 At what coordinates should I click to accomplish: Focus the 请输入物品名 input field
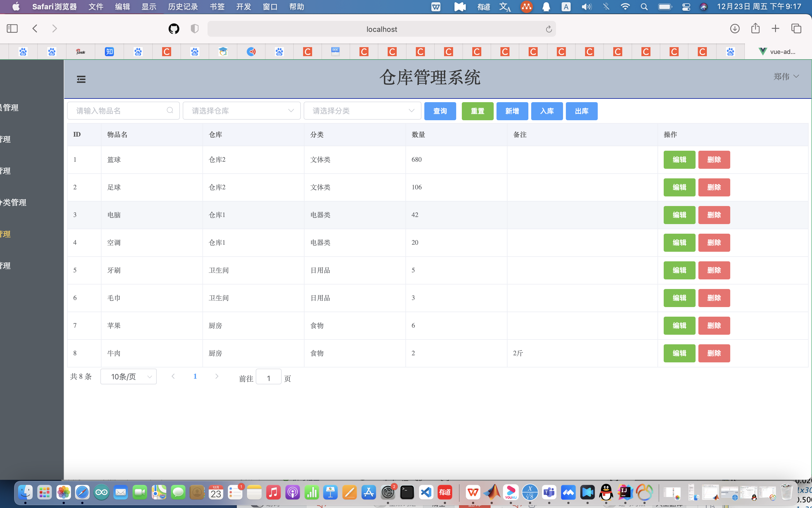(123, 111)
